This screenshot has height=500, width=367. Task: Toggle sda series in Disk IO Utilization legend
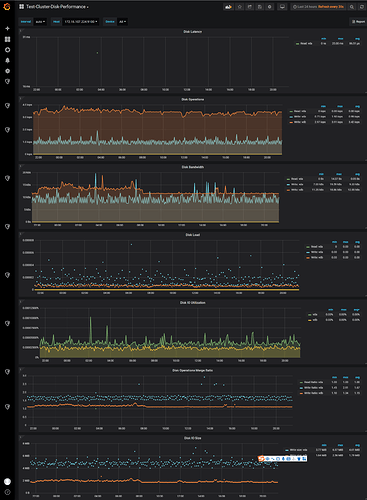315,314
